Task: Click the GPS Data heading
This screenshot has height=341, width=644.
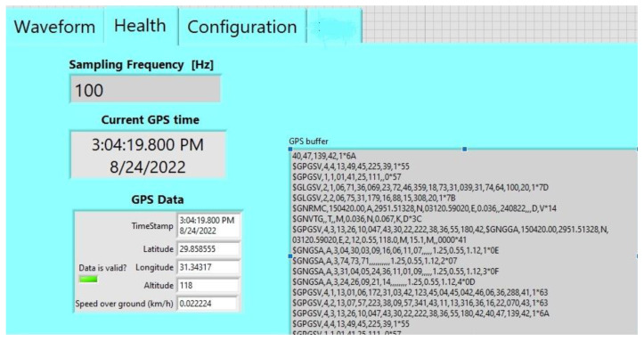Action: 158,199
